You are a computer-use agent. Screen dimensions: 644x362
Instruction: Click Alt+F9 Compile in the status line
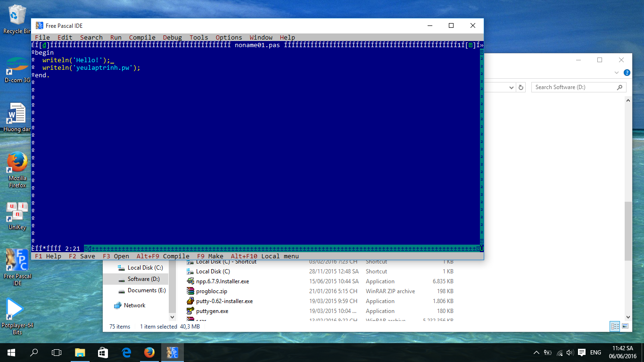[163, 256]
